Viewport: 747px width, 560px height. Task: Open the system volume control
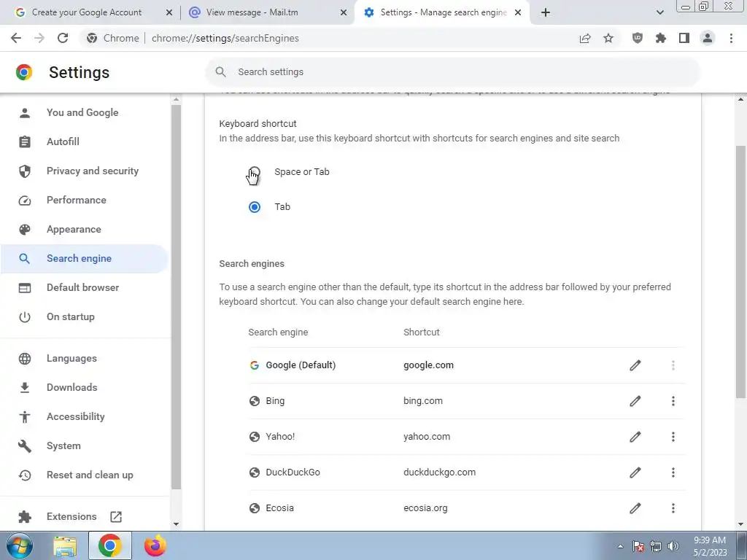[673, 546]
